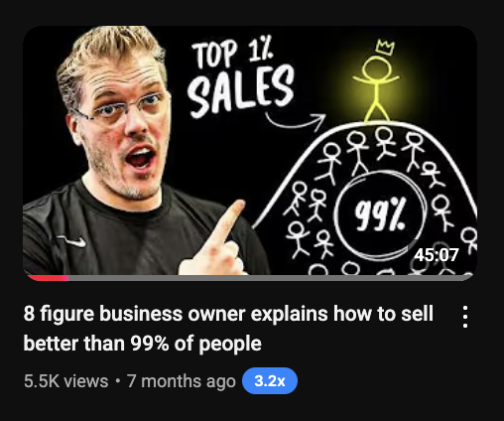Click 'better than 99% of people' title line
Screen dimensions: 504x421
(x=143, y=344)
